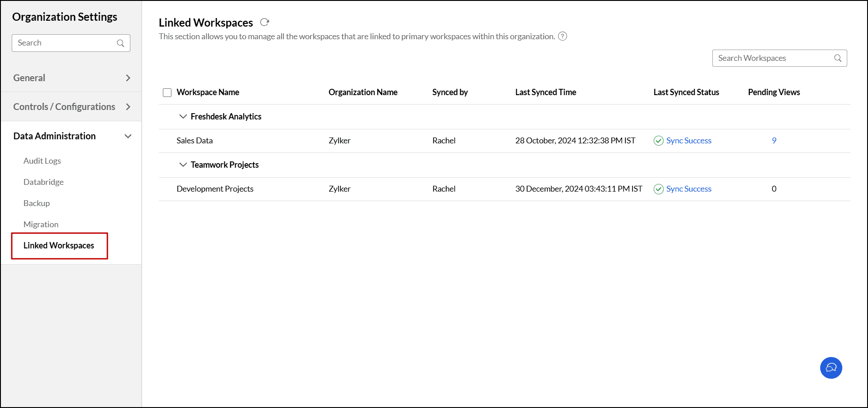Click the magnifier icon in Search Workspaces field
The image size is (868, 408).
point(837,58)
